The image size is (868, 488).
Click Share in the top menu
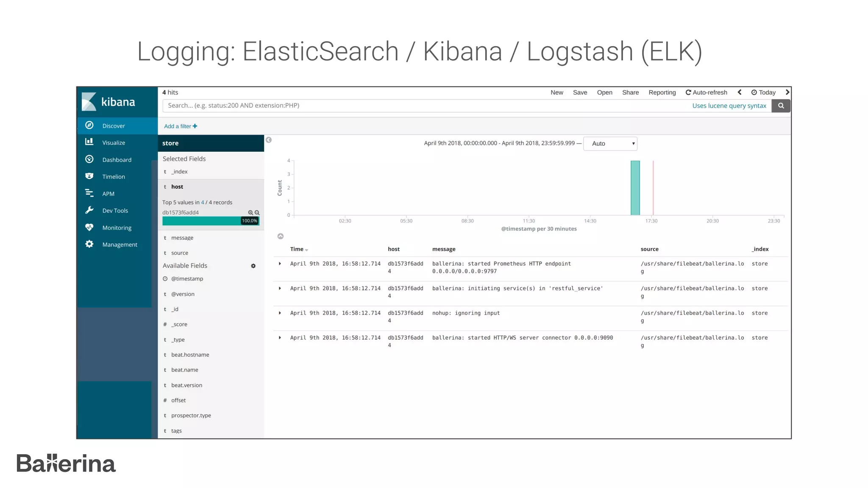(630, 92)
